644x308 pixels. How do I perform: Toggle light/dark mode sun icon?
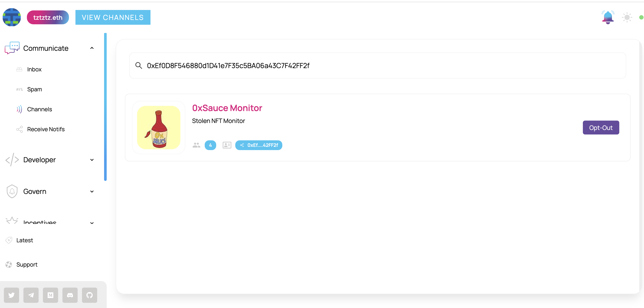pos(627,17)
